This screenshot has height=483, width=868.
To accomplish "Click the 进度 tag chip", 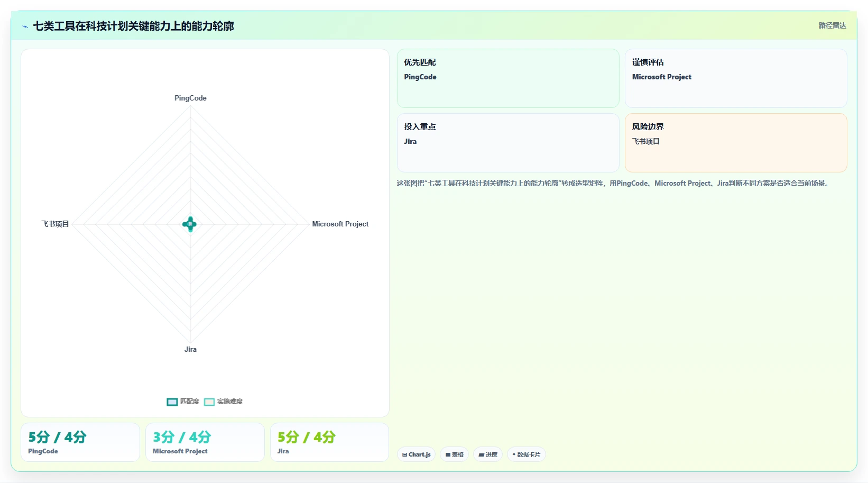I will click(x=488, y=454).
